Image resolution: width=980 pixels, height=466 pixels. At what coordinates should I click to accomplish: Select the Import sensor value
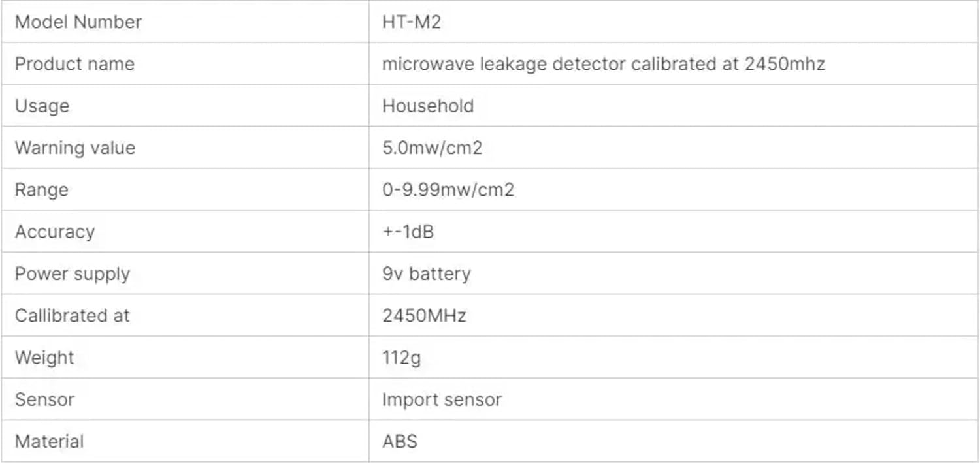pyautogui.click(x=442, y=399)
